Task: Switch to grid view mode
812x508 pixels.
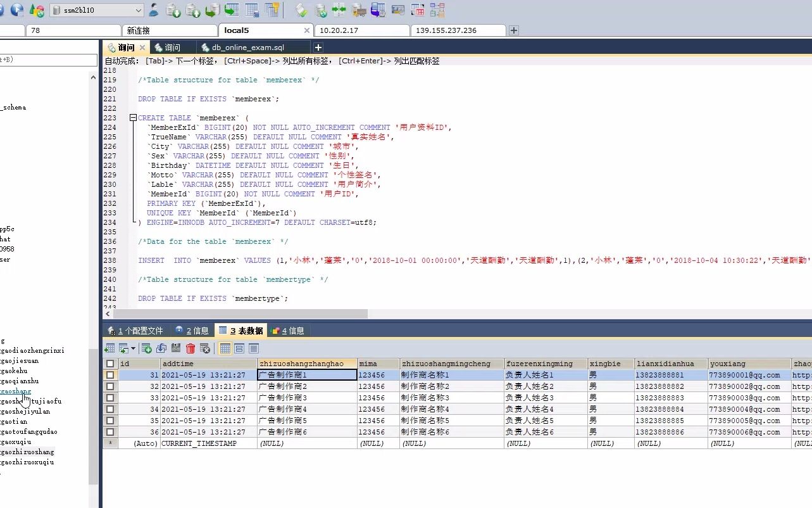Action: click(225, 348)
